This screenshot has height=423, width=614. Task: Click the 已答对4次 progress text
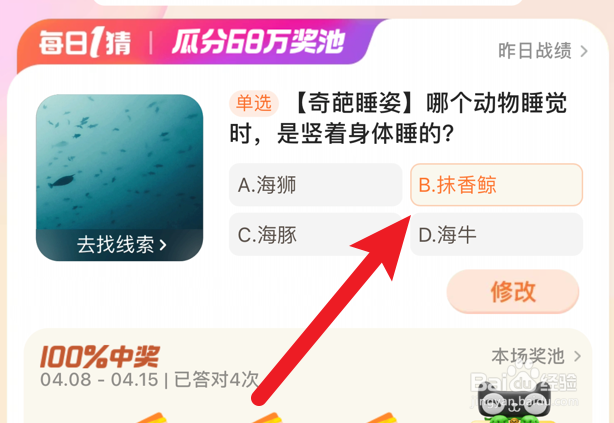pyautogui.click(x=216, y=380)
